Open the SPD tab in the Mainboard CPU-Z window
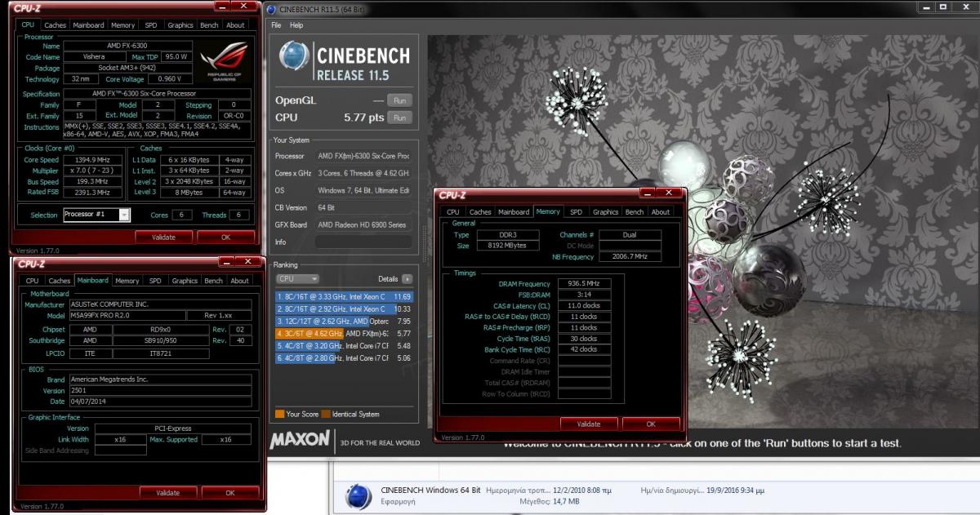The height and width of the screenshot is (515, 980). coord(155,281)
